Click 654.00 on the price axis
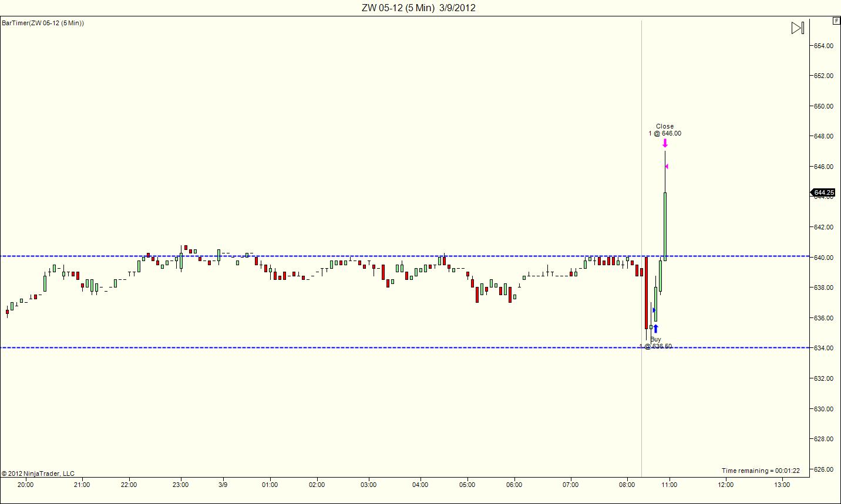This screenshot has height=504, width=841. click(823, 45)
